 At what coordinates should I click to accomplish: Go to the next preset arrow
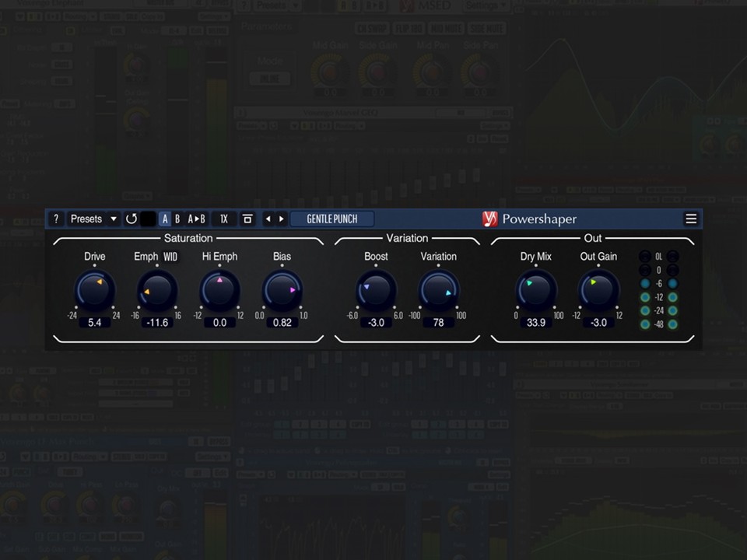[281, 219]
